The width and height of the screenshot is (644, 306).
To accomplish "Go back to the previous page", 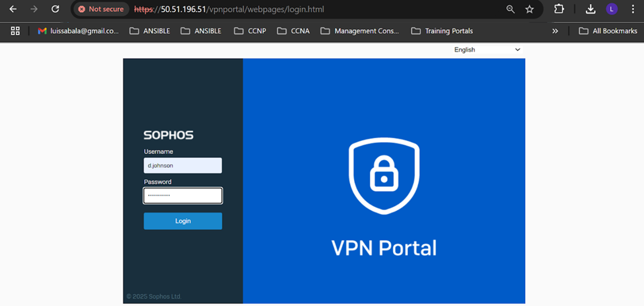I will 13,9.
